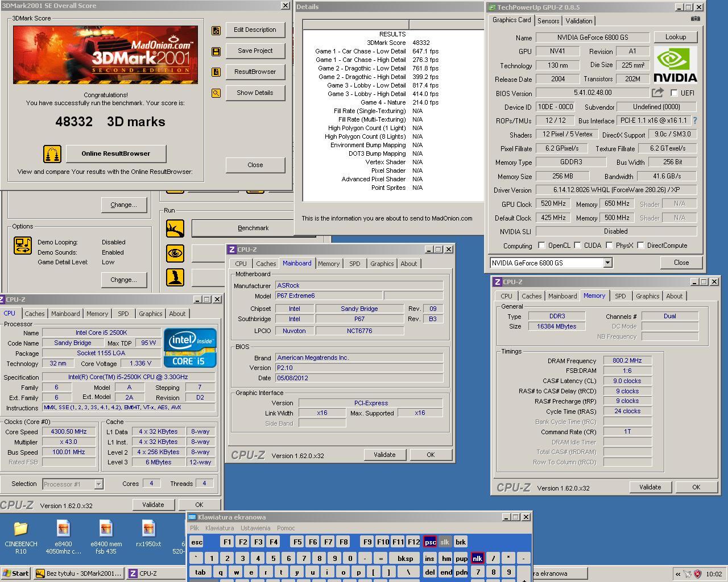728x582 pixels.
Task: Click the NVIDIA logo in GPU-Z
Action: tap(675, 65)
